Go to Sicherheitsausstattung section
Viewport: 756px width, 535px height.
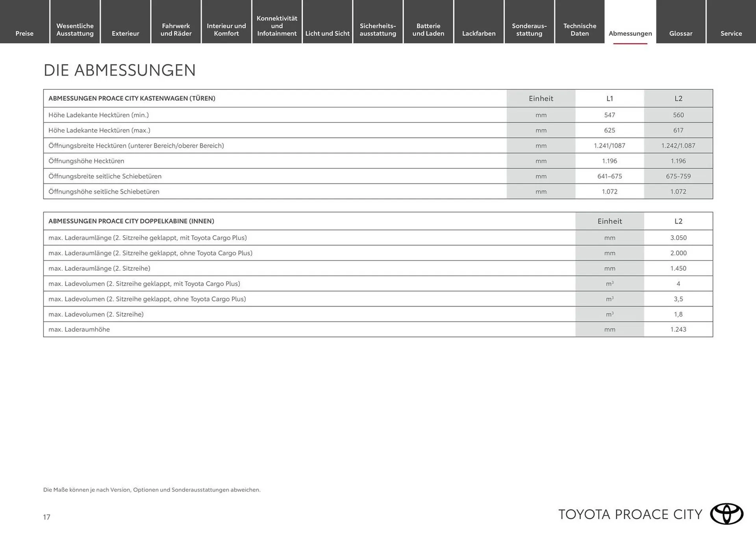tap(378, 30)
